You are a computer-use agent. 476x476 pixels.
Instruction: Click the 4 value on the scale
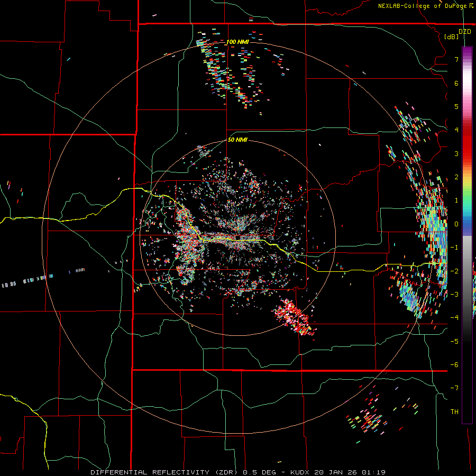click(456, 130)
